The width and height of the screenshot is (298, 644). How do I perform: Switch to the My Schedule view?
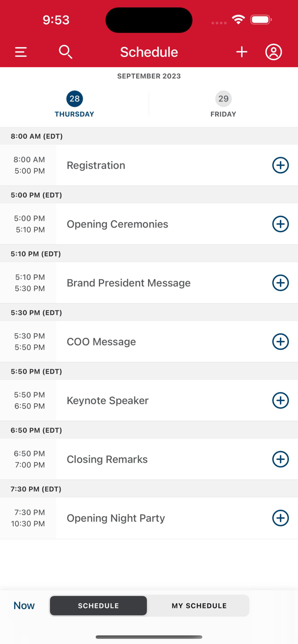(199, 605)
